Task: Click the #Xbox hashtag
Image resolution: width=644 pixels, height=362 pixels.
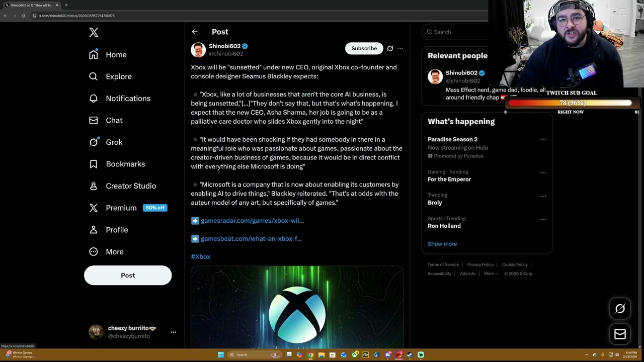Action: click(x=200, y=257)
